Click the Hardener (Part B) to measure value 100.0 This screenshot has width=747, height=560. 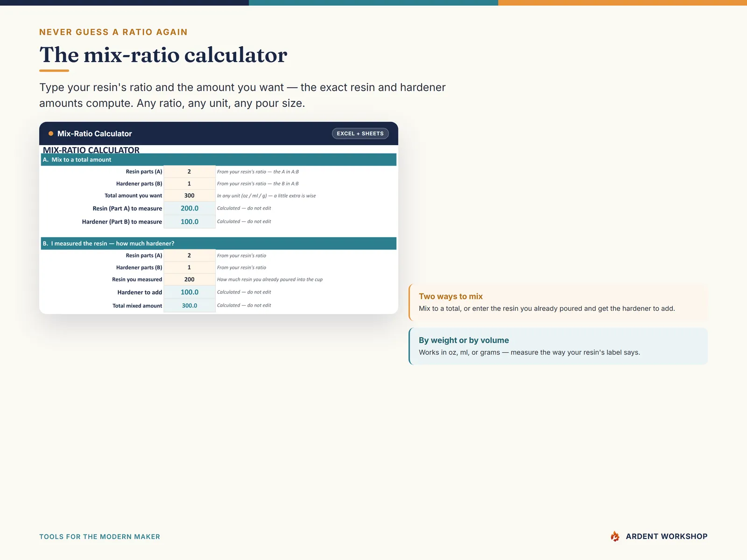tap(189, 222)
